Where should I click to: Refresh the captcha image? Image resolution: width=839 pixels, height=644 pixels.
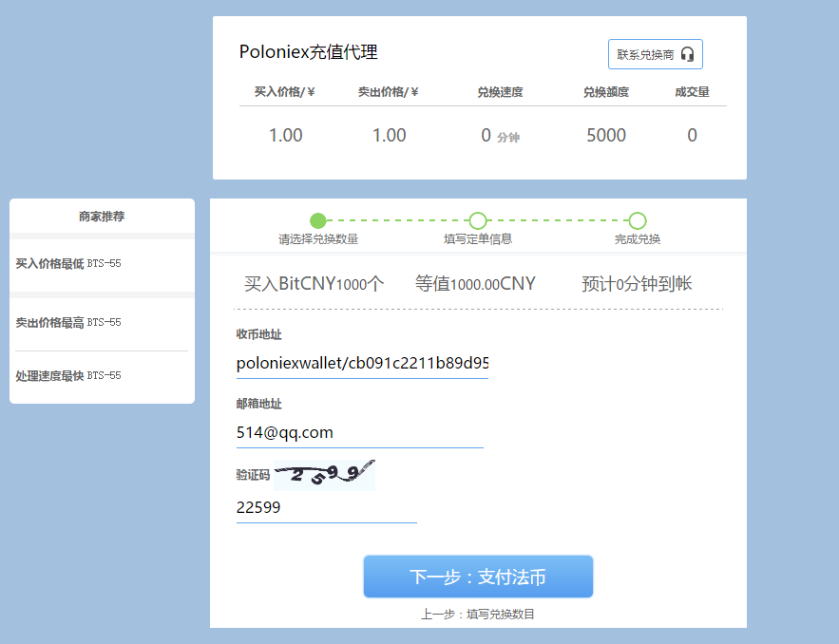coord(324,474)
